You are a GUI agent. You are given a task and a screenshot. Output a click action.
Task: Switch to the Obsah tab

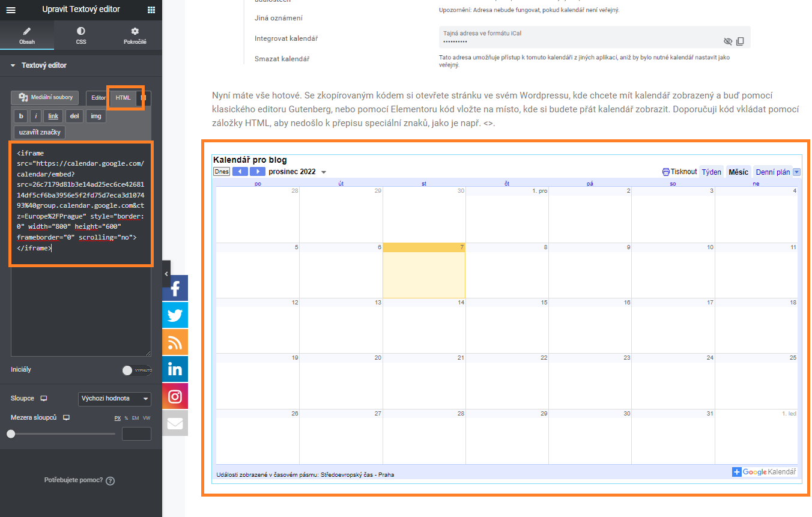[27, 35]
